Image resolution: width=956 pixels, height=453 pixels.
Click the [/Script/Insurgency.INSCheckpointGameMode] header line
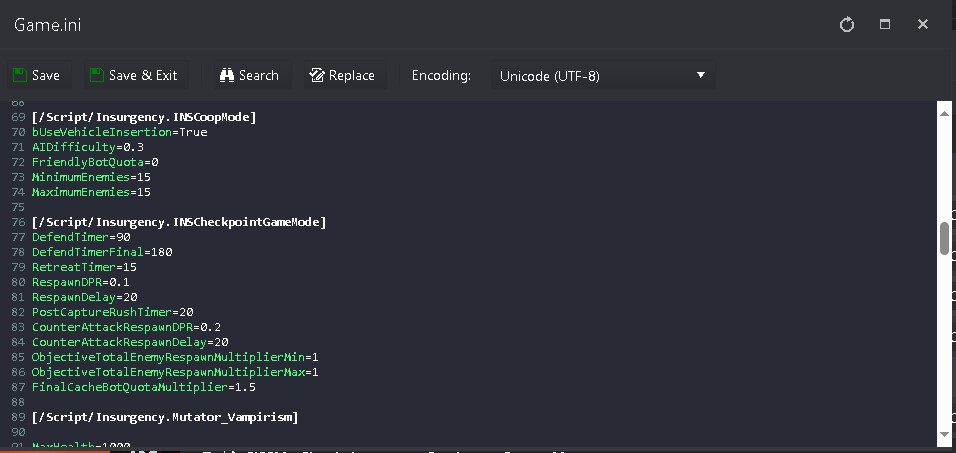point(179,223)
